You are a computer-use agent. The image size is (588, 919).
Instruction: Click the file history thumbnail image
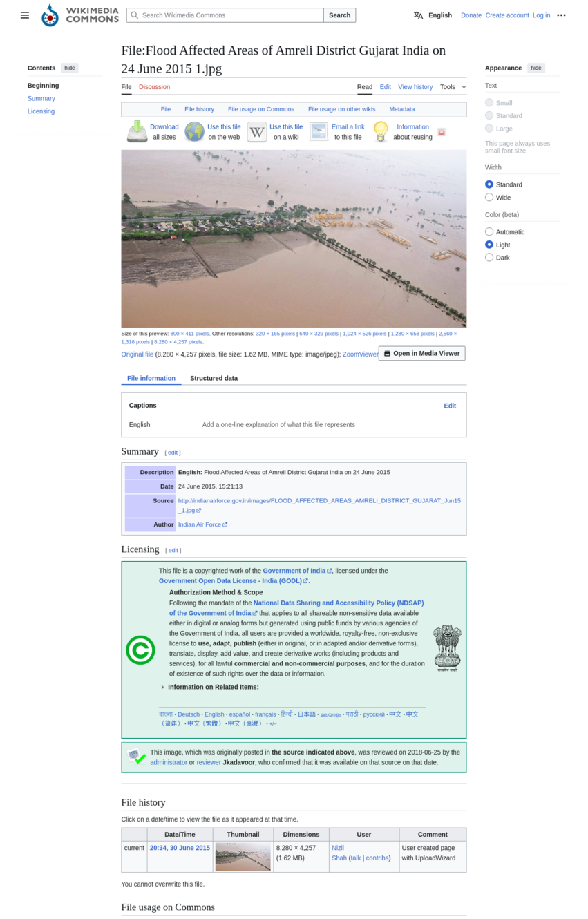pos(243,857)
